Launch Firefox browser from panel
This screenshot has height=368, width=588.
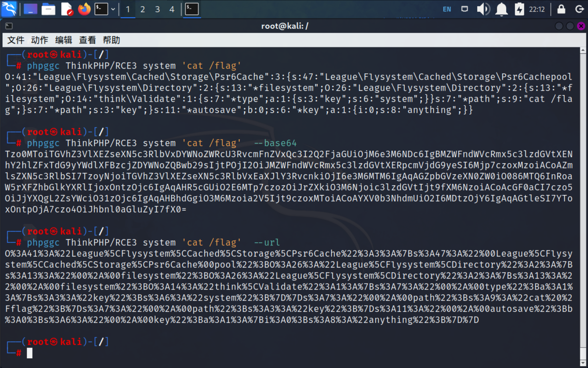(x=84, y=9)
